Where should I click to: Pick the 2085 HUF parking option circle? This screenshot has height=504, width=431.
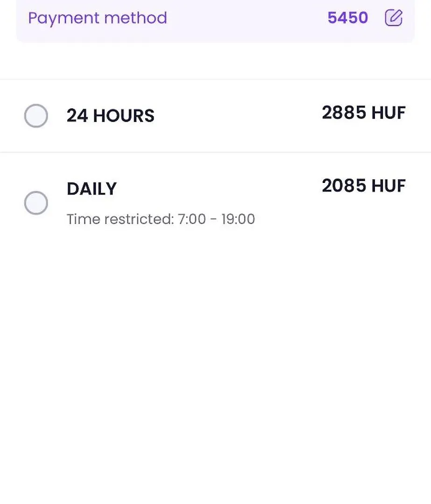pos(36,203)
